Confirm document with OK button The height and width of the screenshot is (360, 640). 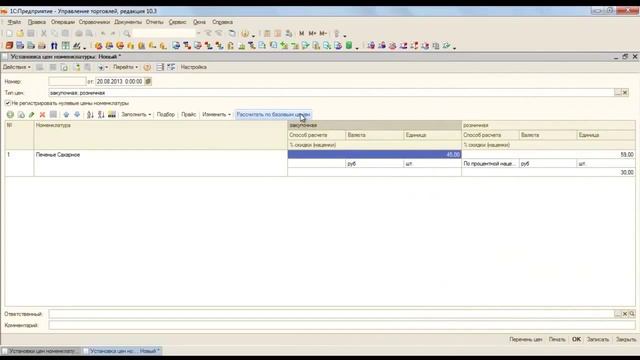click(576, 340)
